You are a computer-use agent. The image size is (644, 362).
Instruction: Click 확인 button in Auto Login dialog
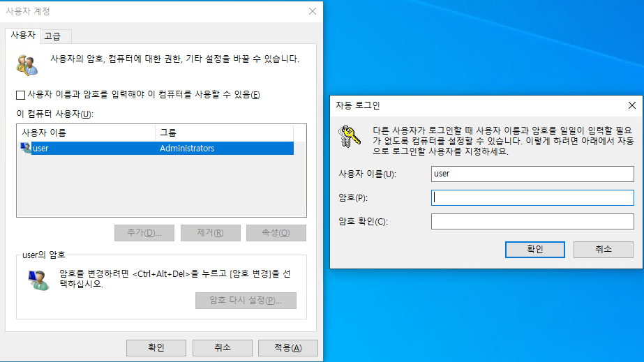[x=534, y=249]
